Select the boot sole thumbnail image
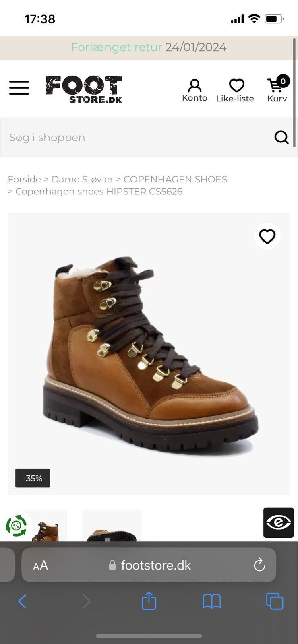Viewport: 298px width, 644px height. (112, 526)
